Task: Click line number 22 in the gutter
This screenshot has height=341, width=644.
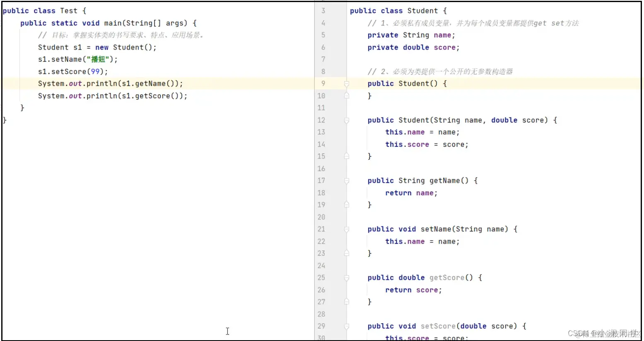Action: click(x=321, y=241)
